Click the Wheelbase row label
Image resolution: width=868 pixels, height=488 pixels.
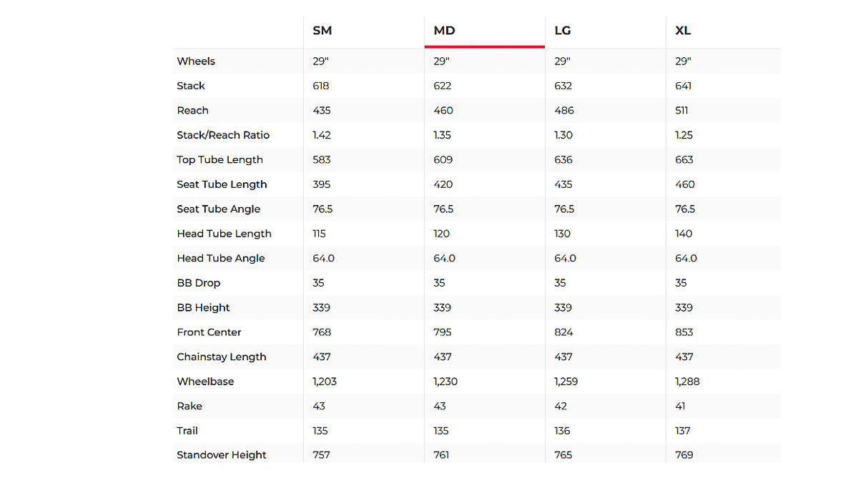205,382
